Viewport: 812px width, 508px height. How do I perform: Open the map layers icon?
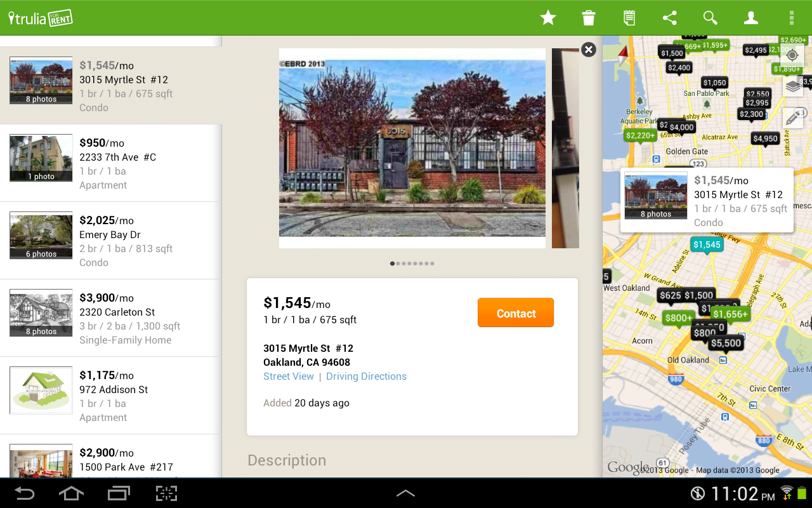(x=792, y=86)
